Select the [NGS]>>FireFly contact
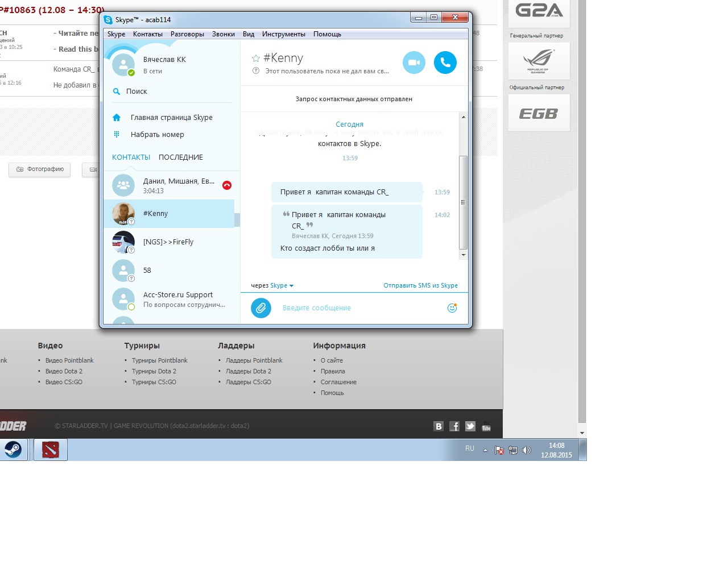Viewport: 728px width, 582px height. tap(169, 242)
